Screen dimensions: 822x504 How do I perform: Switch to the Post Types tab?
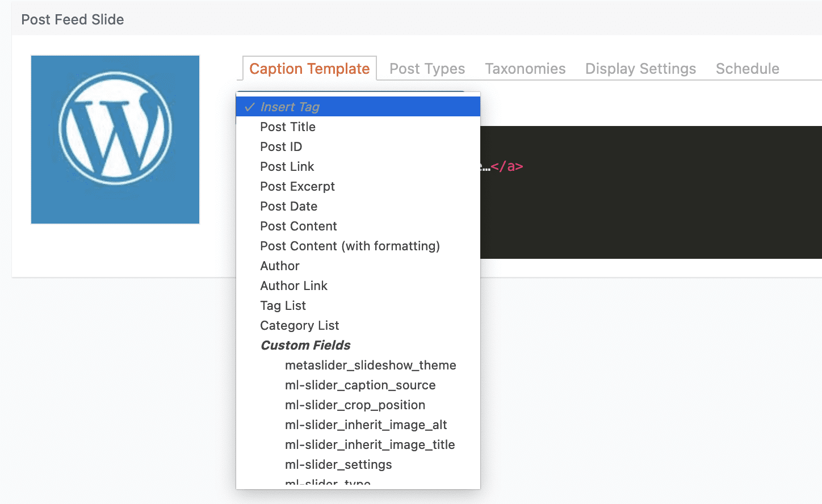[427, 69]
